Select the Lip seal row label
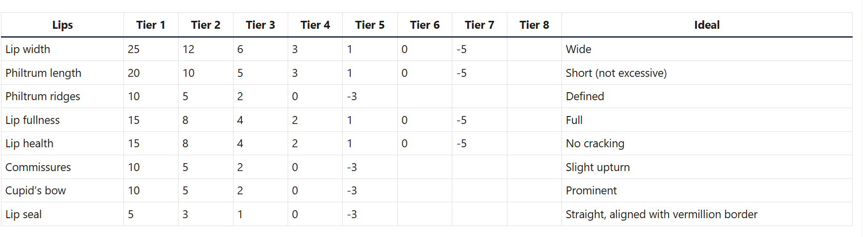The width and height of the screenshot is (868, 237). point(23,214)
